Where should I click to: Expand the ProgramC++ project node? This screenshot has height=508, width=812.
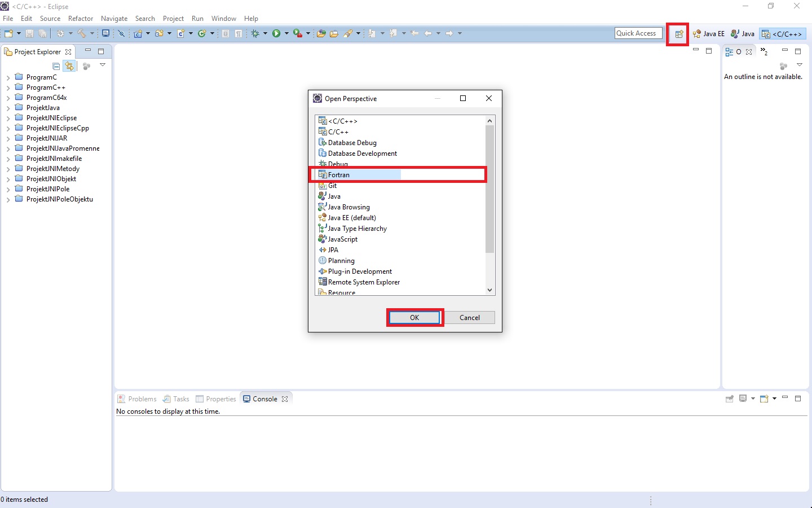click(8, 87)
